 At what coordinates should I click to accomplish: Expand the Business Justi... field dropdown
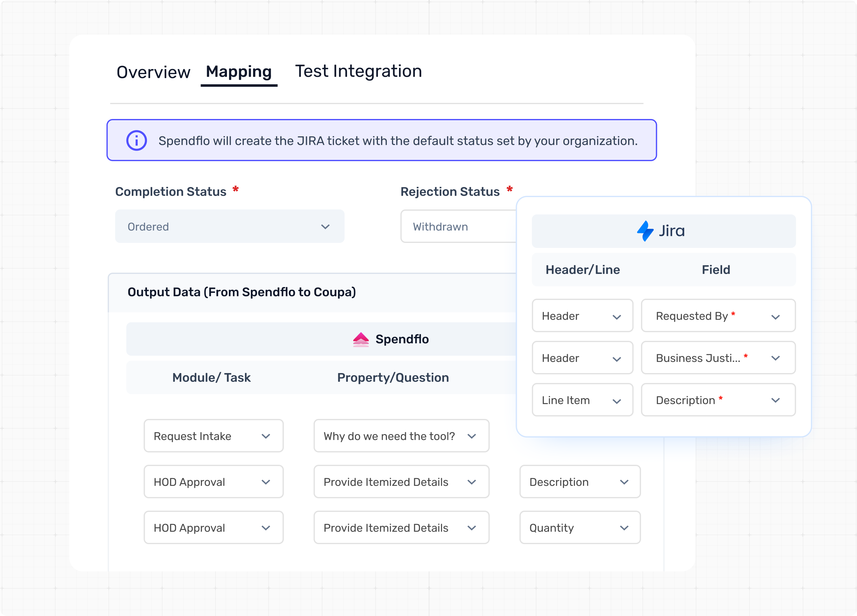click(x=718, y=358)
